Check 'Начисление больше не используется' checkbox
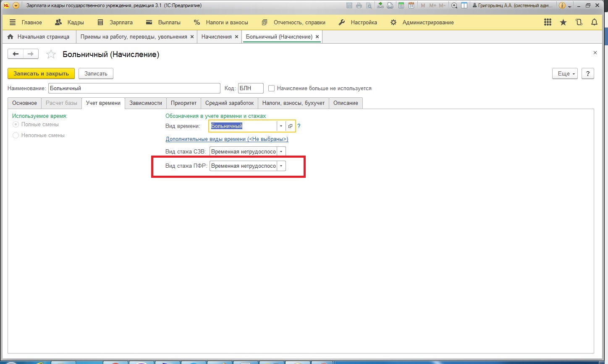608x364 pixels. [x=271, y=88]
